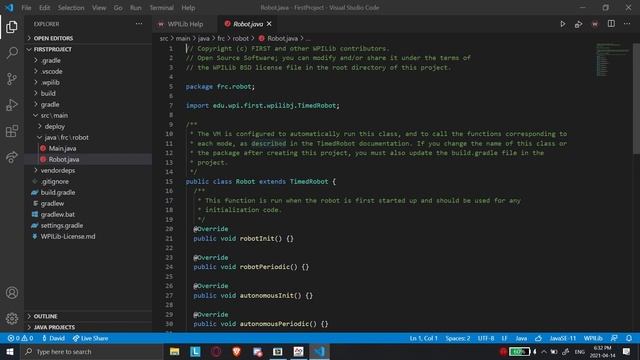Open Windows Action Center notification icon

pyautogui.click(x=627, y=351)
